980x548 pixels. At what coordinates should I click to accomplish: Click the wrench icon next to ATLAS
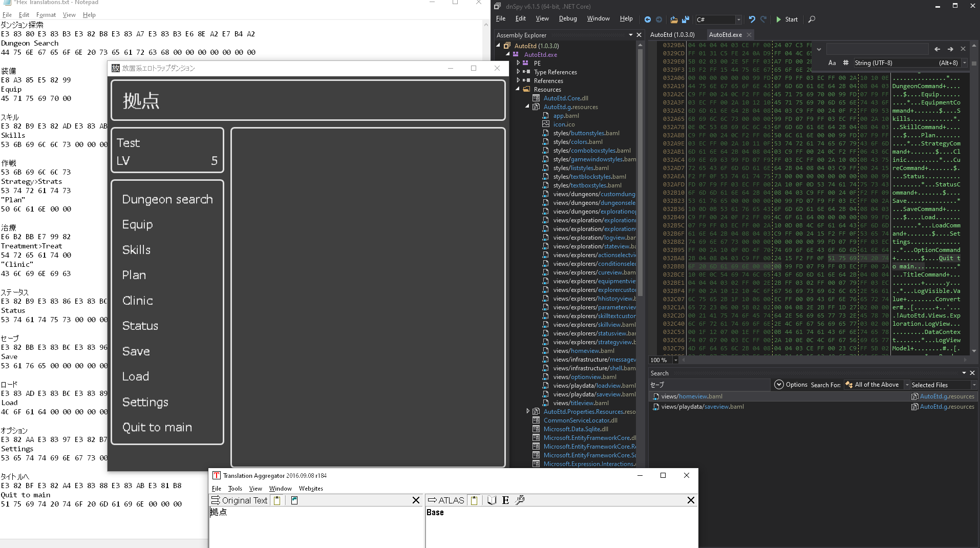click(520, 500)
